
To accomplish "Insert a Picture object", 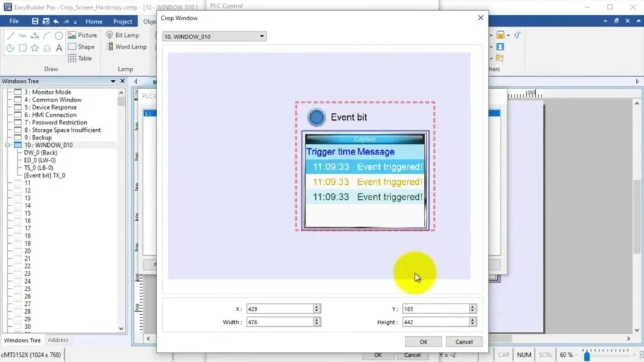I will pos(82,35).
